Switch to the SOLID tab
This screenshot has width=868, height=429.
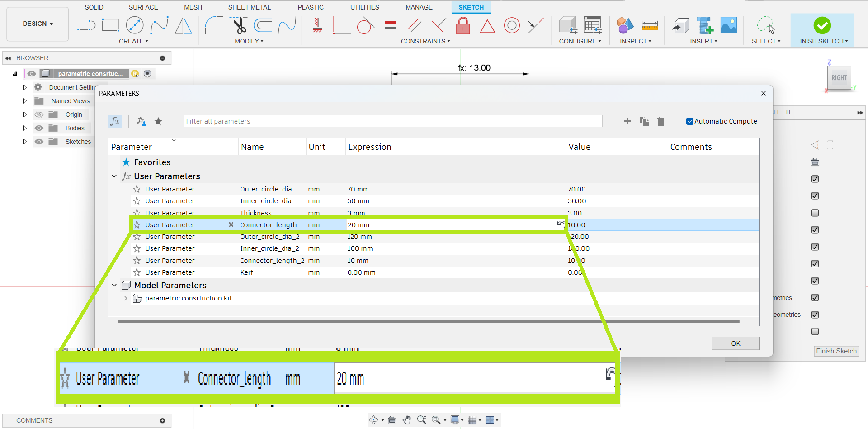point(94,7)
